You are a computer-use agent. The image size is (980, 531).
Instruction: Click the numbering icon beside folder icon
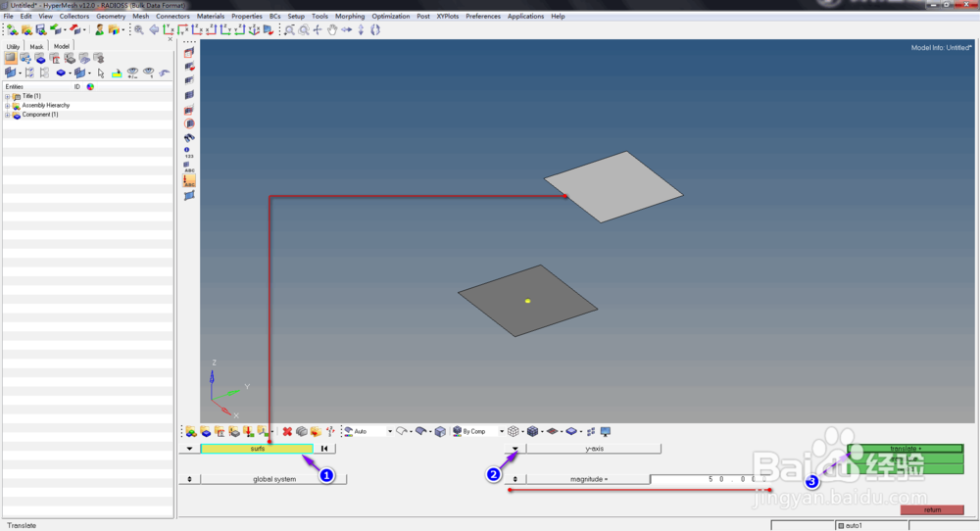point(330,432)
